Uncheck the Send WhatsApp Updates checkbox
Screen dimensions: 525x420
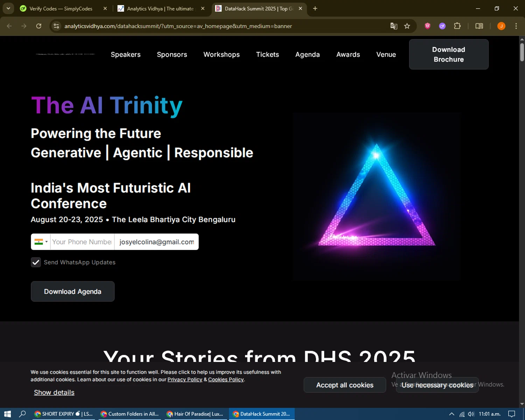(36, 262)
